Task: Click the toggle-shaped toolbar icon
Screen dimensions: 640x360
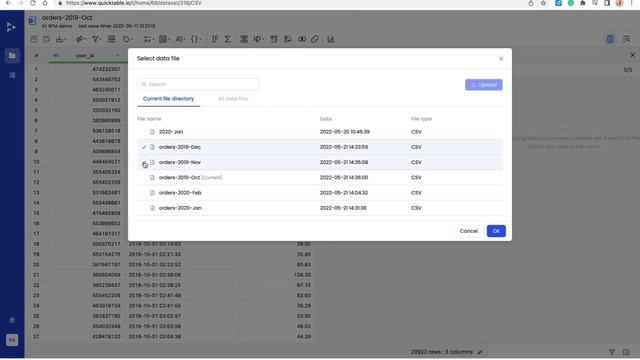Action: click(302, 39)
